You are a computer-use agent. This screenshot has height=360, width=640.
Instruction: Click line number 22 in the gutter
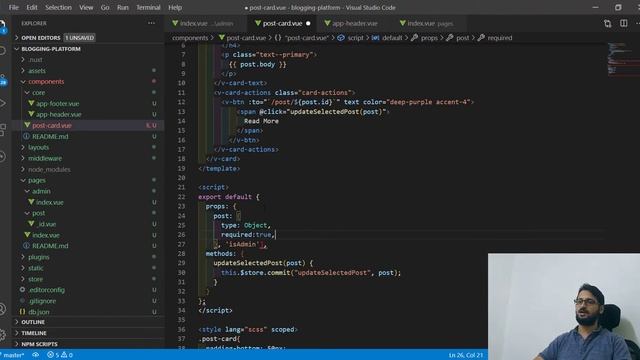click(181, 197)
